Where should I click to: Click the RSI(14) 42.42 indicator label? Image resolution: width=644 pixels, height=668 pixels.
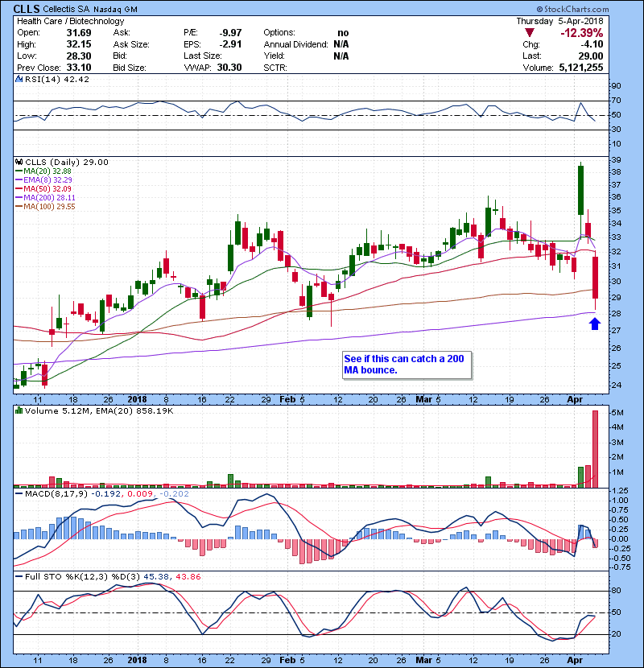tap(57, 79)
